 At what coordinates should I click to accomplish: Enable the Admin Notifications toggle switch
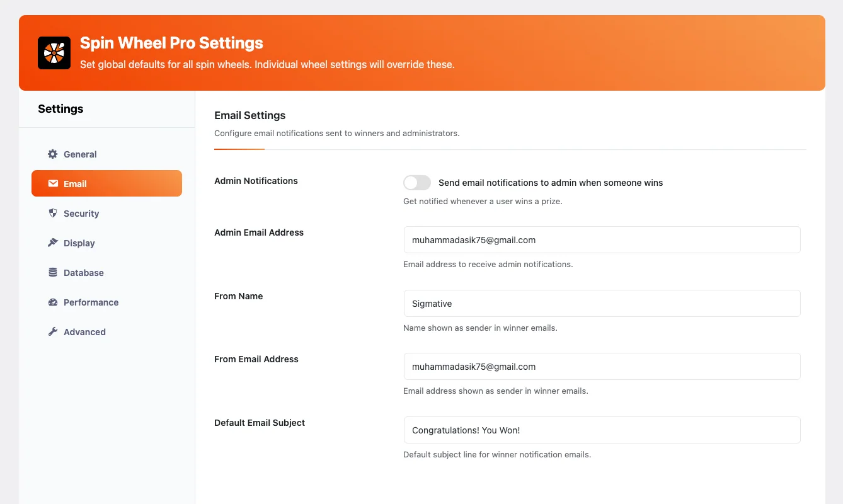pyautogui.click(x=416, y=182)
